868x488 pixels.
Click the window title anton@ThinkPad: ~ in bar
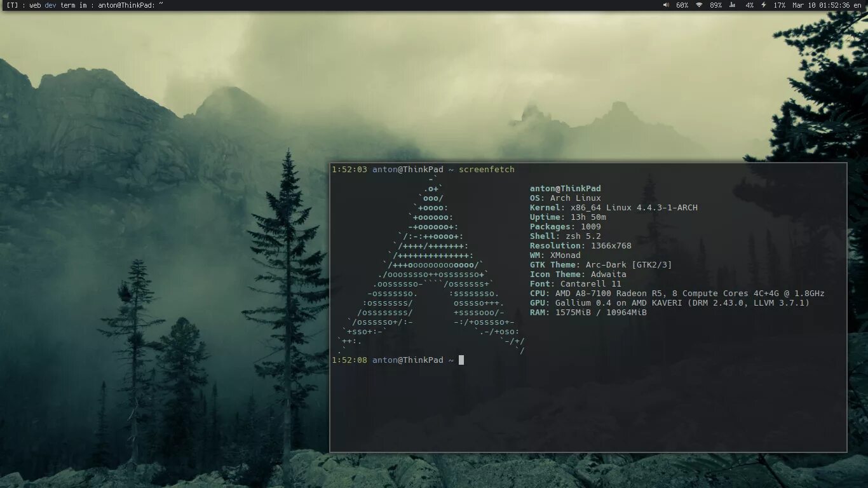[130, 4]
